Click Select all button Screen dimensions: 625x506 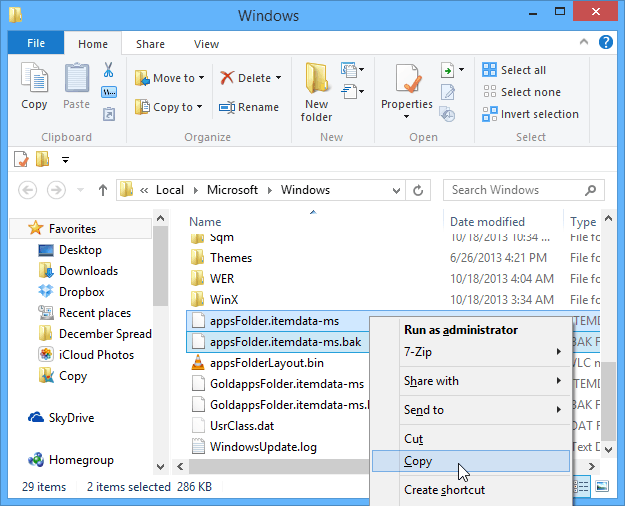coord(514,70)
